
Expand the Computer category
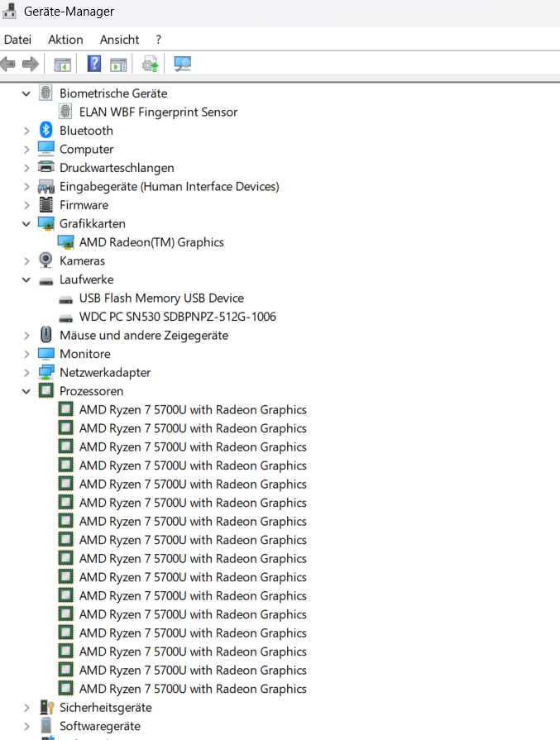[x=26, y=150]
